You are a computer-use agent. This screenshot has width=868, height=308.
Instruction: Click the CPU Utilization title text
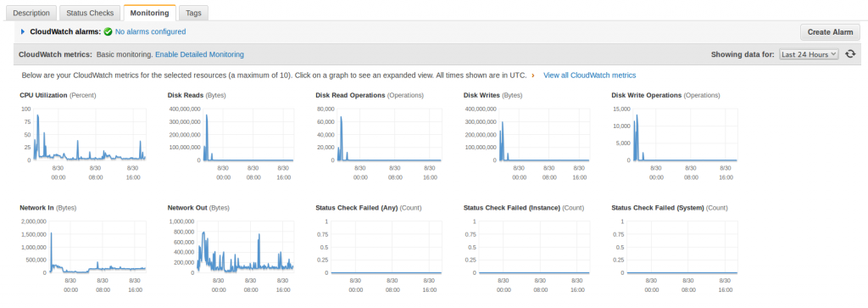43,95
